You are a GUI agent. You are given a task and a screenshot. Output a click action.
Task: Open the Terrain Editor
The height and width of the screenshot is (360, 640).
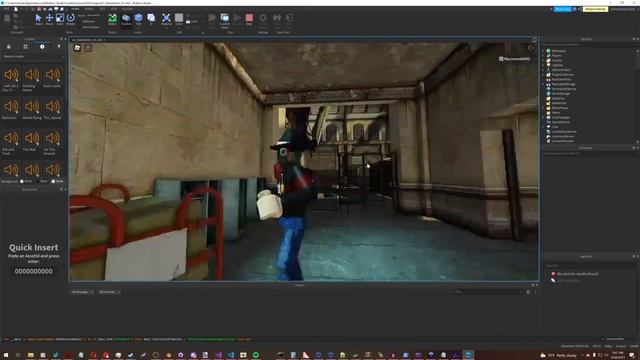tap(112, 19)
